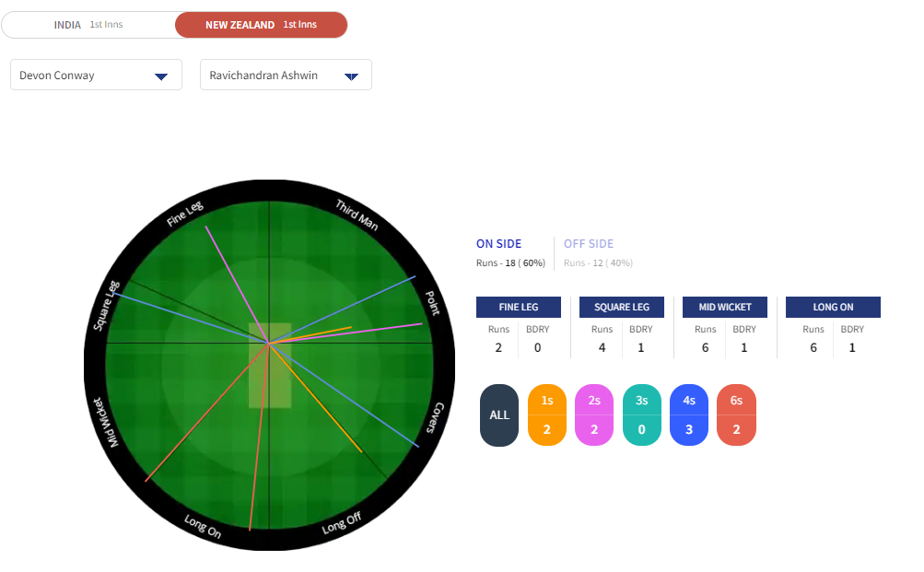Click the Long Off label on wheel

341,524
